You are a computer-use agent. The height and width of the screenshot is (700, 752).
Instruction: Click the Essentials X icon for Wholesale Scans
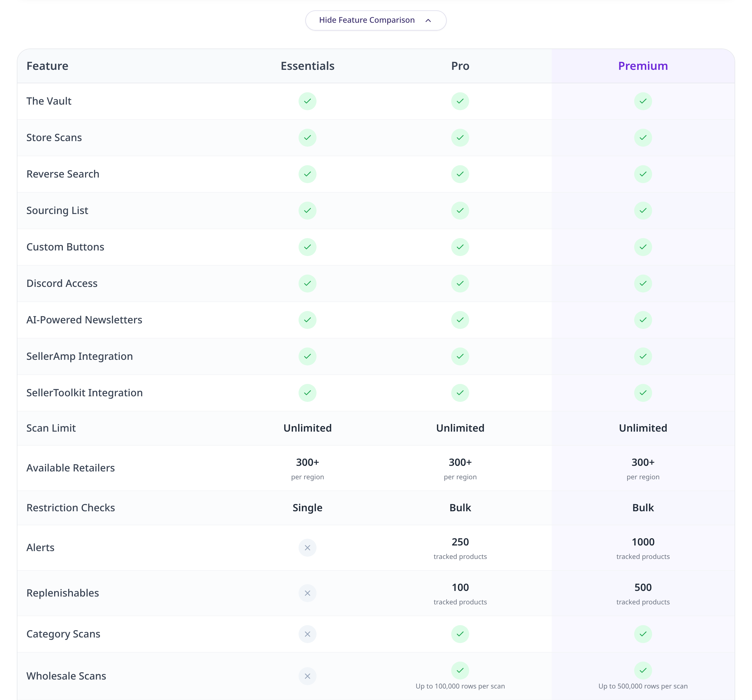coord(308,676)
